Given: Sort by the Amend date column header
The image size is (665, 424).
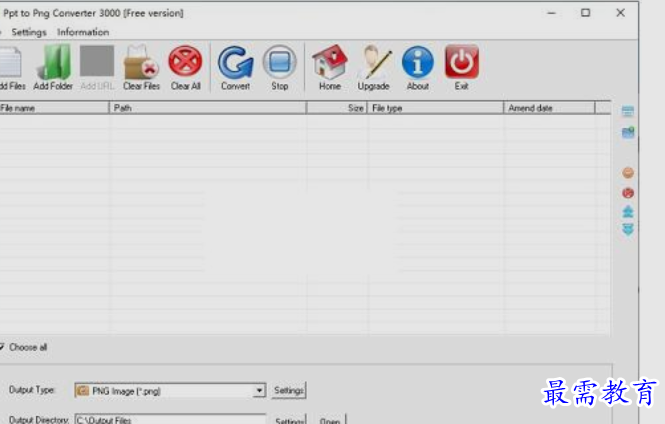Looking at the screenshot, I should coord(549,108).
